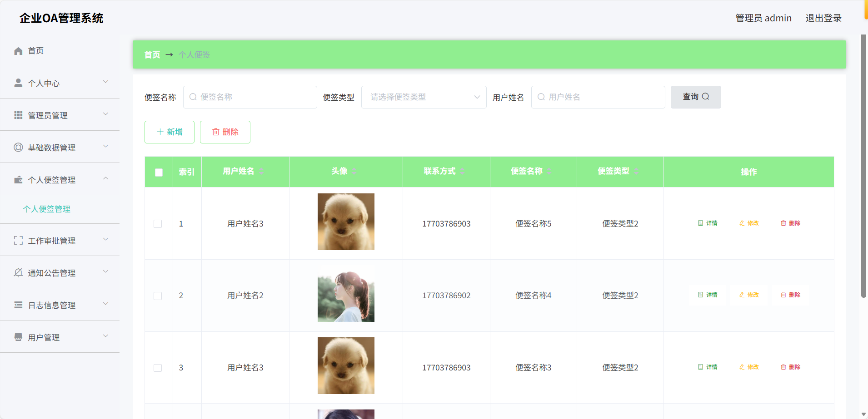The height and width of the screenshot is (419, 868).
Task: Click phone number 17703786902
Action: (x=446, y=296)
